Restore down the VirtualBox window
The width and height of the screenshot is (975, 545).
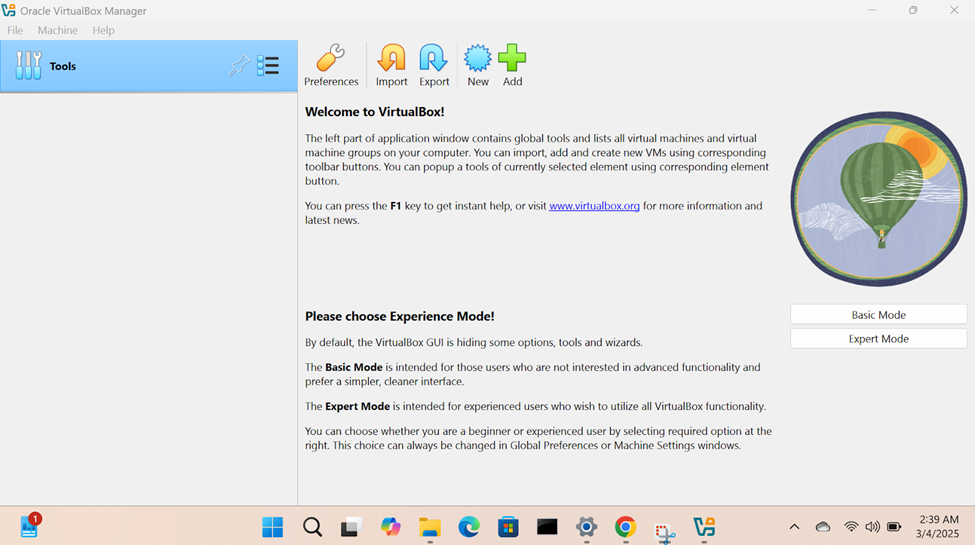913,10
